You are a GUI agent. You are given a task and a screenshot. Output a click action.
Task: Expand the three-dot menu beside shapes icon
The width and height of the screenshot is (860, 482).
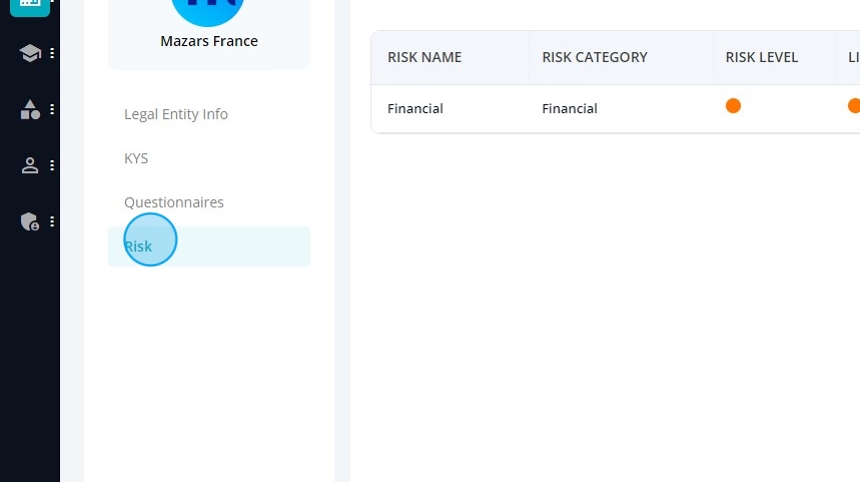click(52, 110)
